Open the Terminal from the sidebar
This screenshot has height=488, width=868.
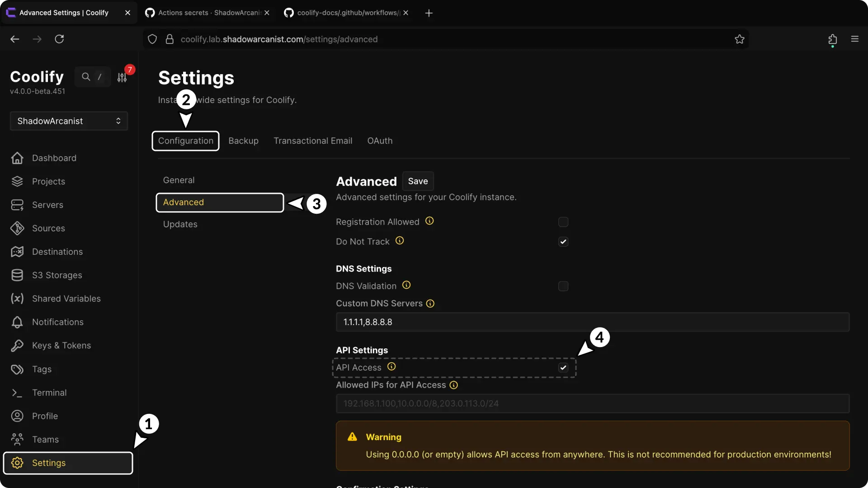pyautogui.click(x=50, y=393)
